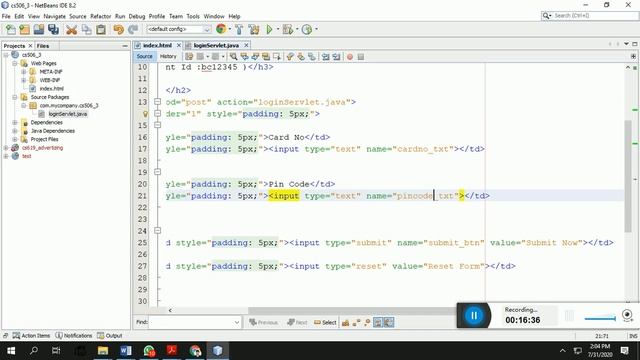Click the Windows notification center icon

coord(624,351)
